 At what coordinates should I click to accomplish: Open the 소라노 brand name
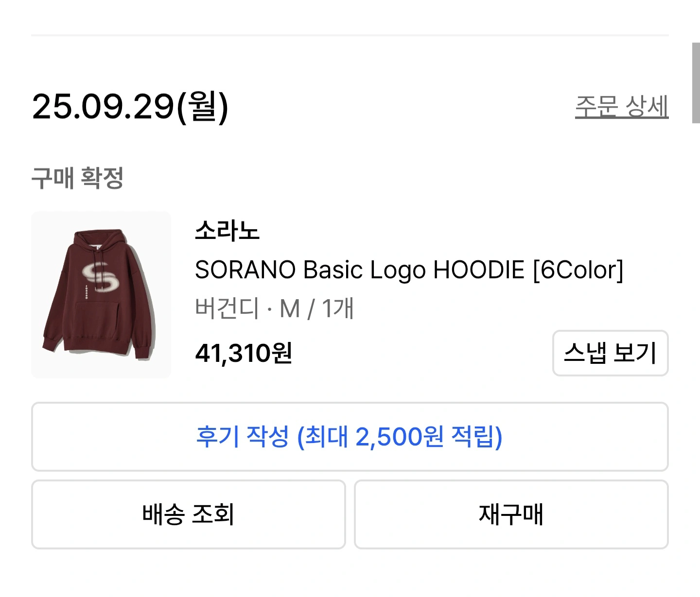227,230
